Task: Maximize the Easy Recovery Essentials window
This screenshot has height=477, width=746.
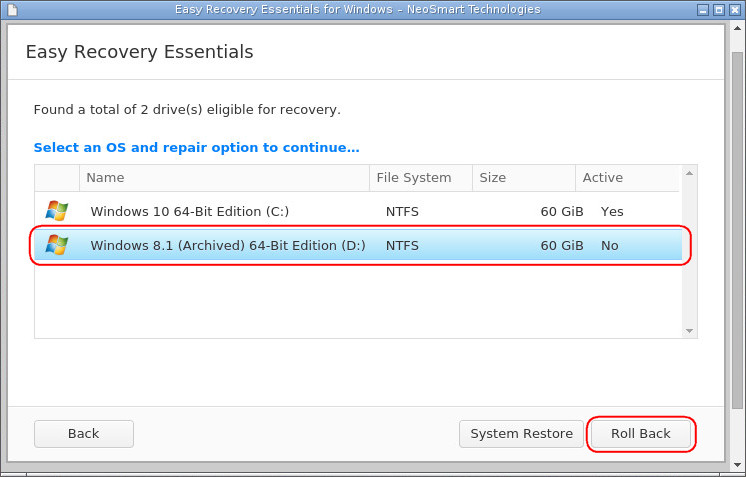Action: point(719,10)
